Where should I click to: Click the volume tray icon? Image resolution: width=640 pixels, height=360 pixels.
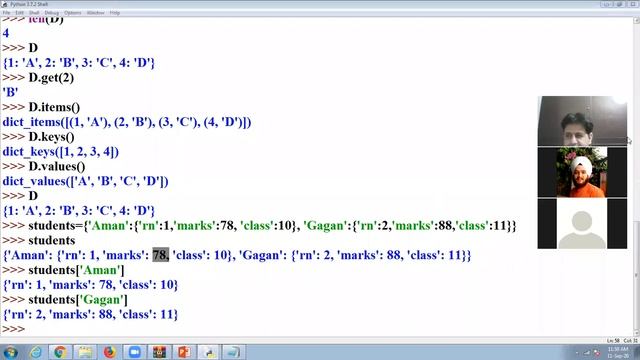coord(596,353)
